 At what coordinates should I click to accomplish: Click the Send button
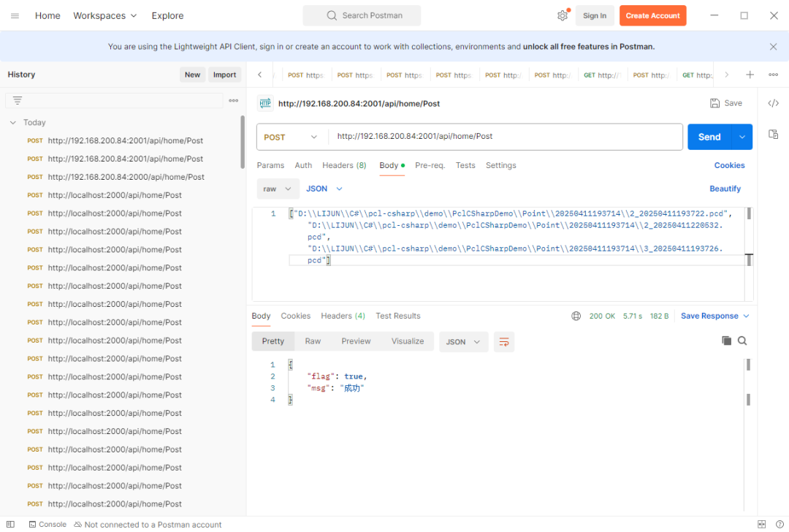click(709, 137)
